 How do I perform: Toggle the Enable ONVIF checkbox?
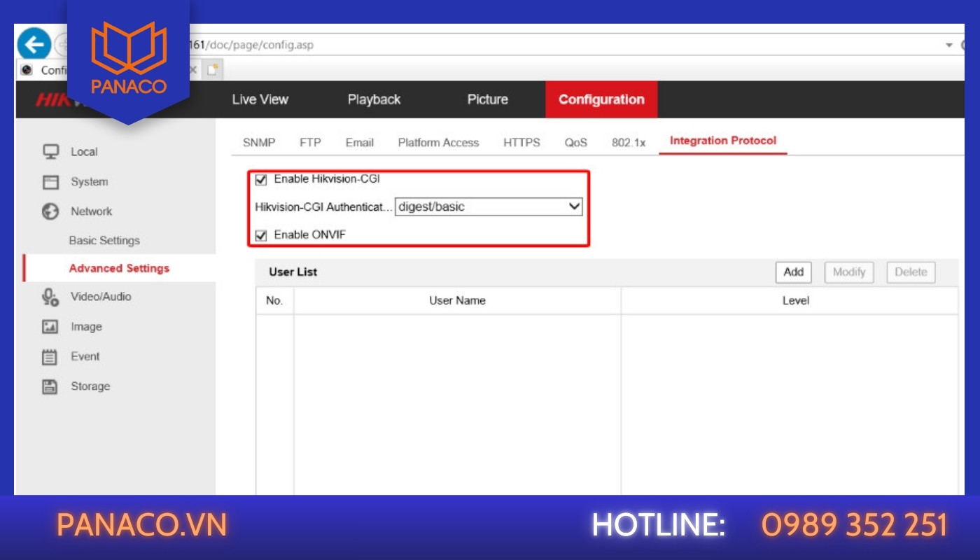click(x=261, y=236)
